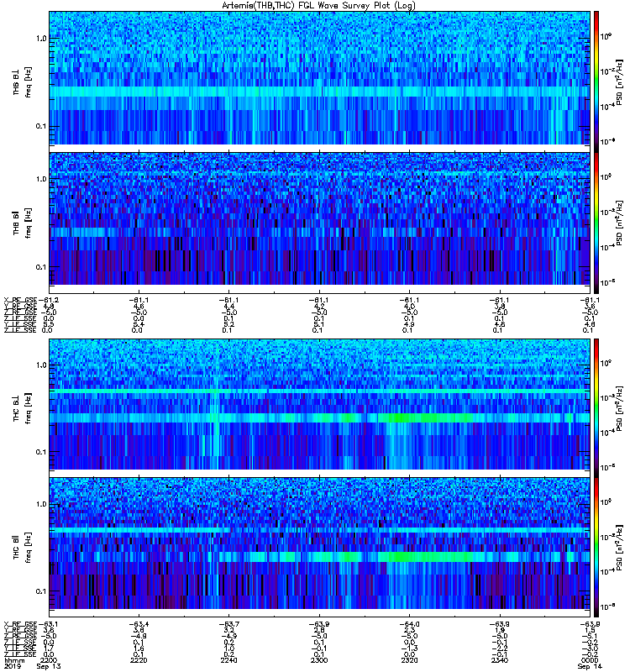
Task: Click the '2320' time tick label
Action: [409, 660]
